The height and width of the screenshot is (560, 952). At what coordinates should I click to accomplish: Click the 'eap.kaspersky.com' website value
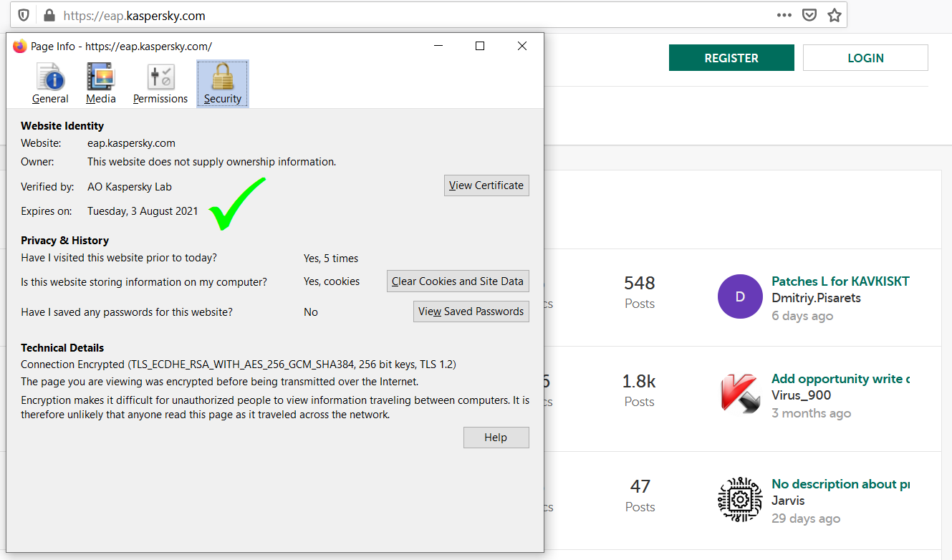[131, 143]
